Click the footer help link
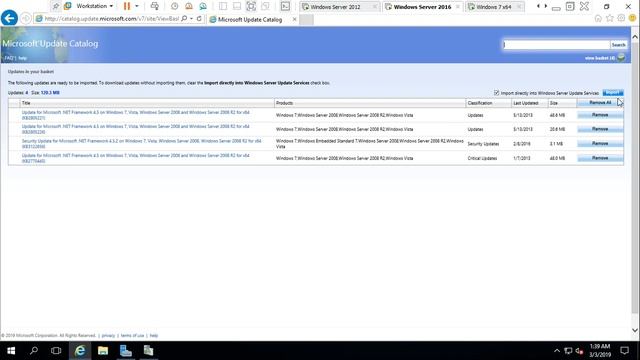The height and width of the screenshot is (360, 640). [153, 336]
